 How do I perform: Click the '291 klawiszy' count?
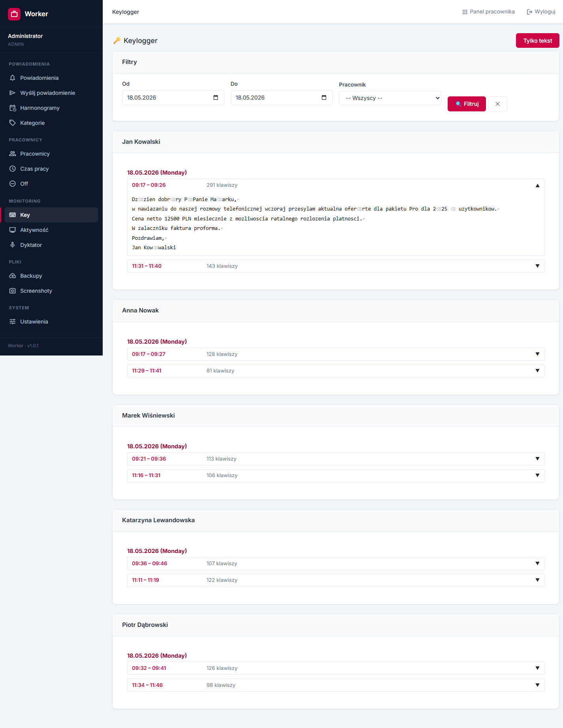[x=222, y=185]
